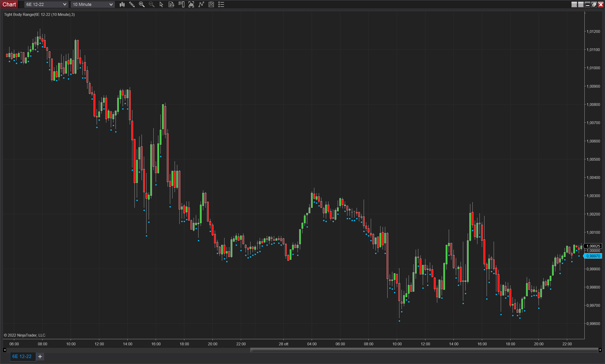This screenshot has width=605, height=364.
Task: Click the Chart title menu label
Action: tap(9, 4)
